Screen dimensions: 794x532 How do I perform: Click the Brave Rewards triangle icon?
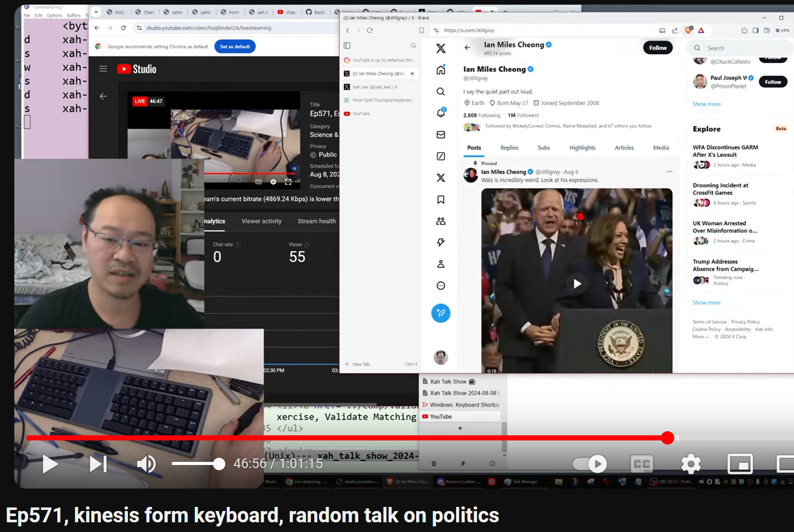pos(701,30)
